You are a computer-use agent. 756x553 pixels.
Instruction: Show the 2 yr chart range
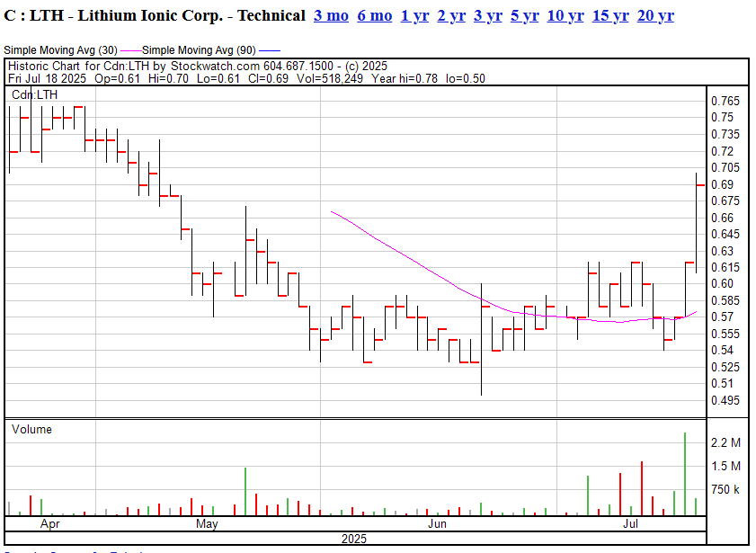pos(451,16)
